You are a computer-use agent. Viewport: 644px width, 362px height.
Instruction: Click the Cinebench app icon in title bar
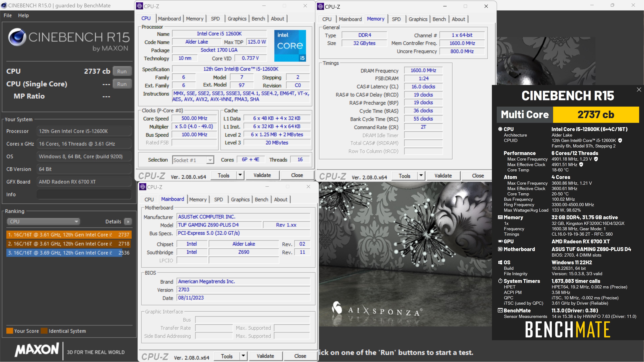4,5
